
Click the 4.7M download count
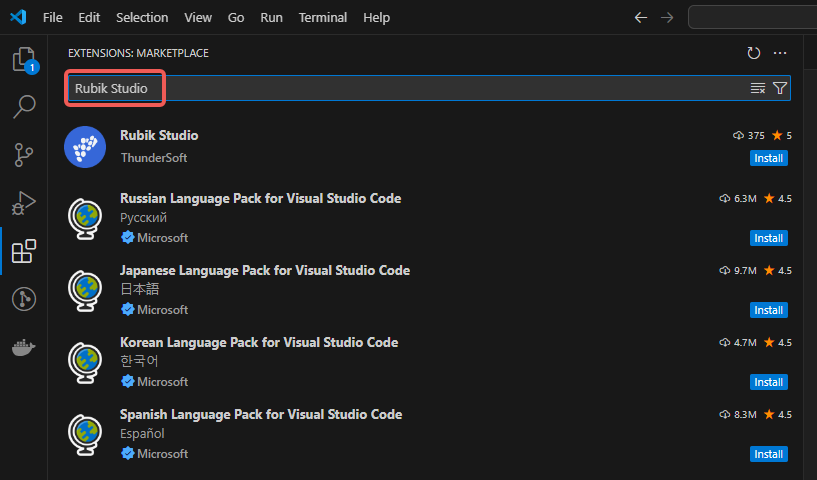click(x=738, y=342)
